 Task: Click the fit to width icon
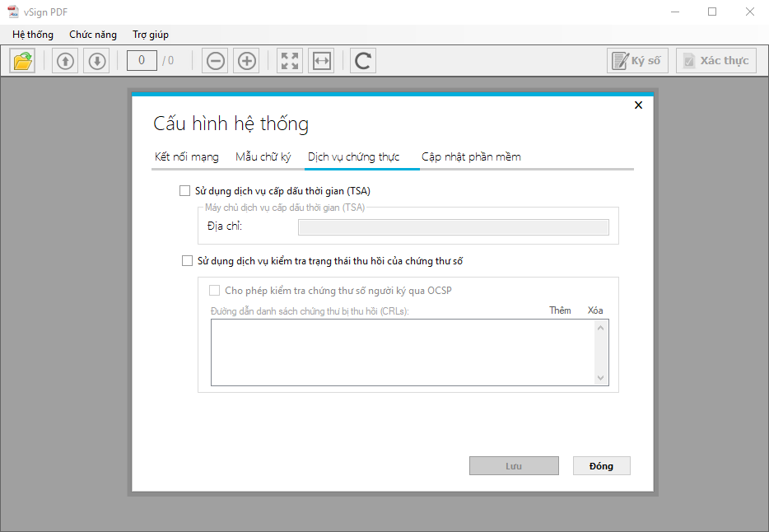click(x=321, y=61)
